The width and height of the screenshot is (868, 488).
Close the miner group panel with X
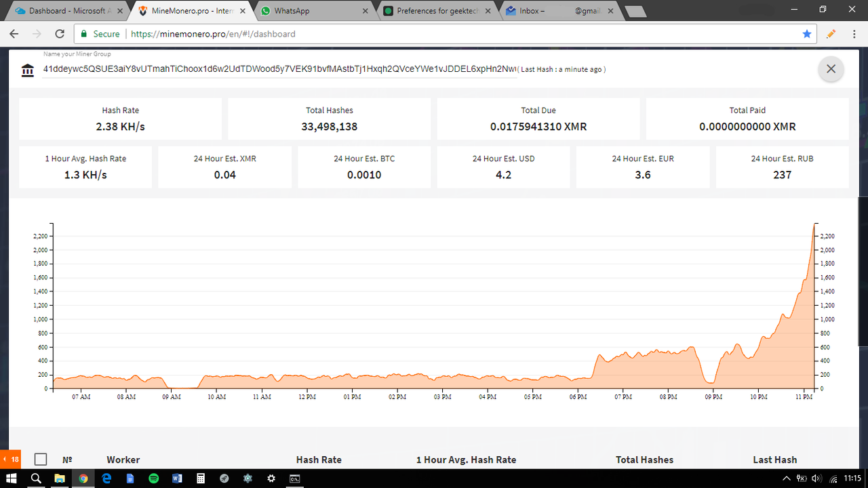(831, 69)
